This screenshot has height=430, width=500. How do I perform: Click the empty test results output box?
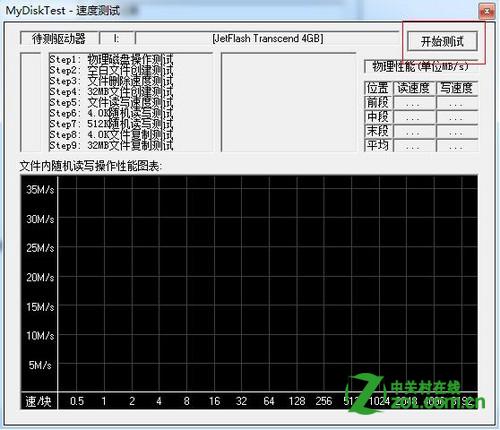point(289,102)
